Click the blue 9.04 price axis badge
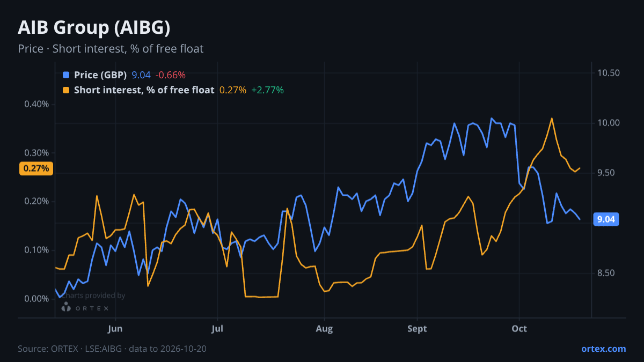 pos(606,219)
